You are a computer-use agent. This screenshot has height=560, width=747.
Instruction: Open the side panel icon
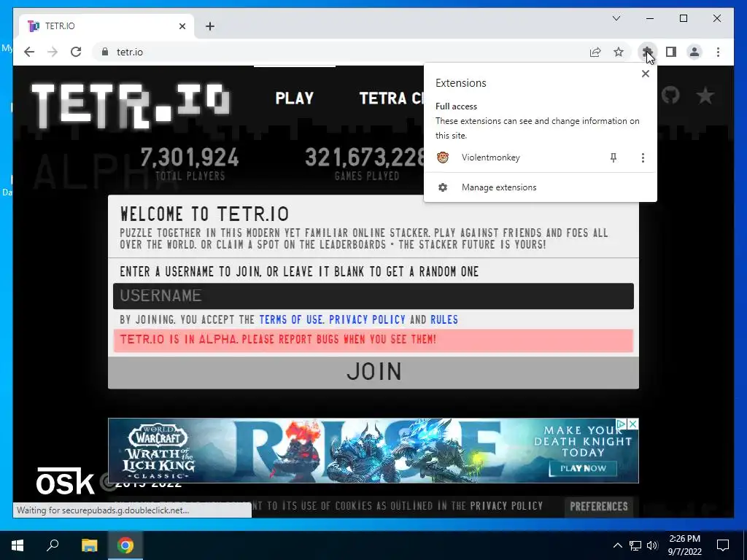coord(671,52)
